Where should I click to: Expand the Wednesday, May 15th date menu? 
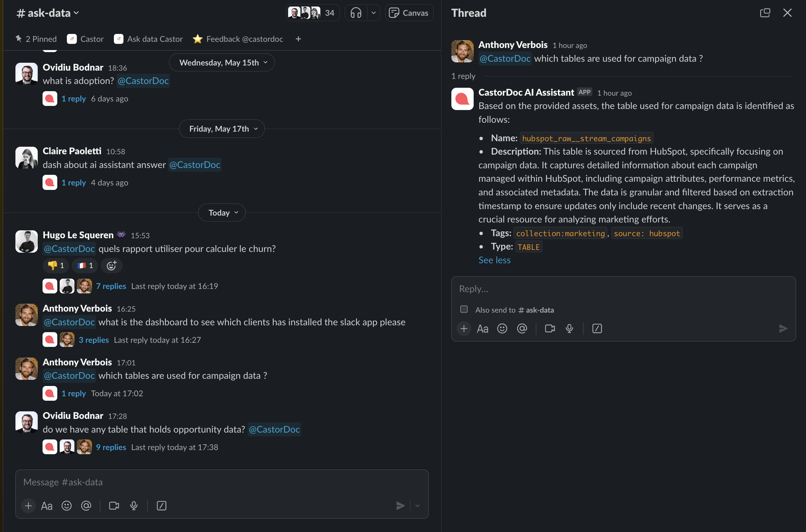click(x=222, y=63)
